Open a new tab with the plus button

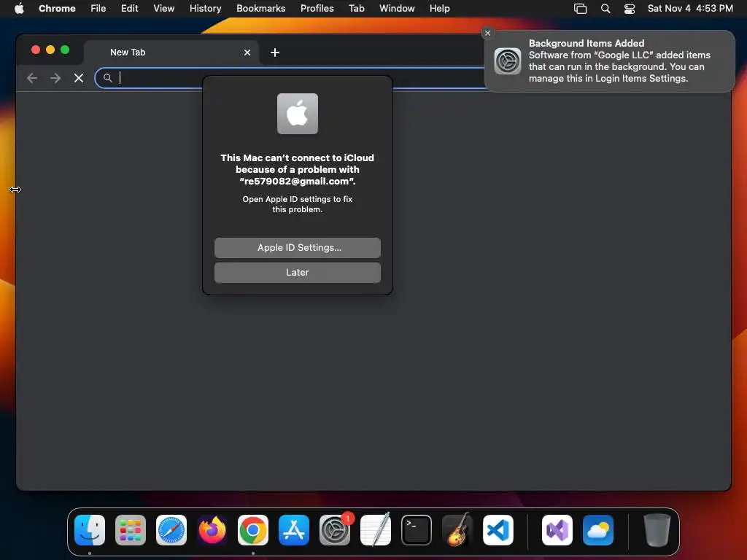(275, 52)
